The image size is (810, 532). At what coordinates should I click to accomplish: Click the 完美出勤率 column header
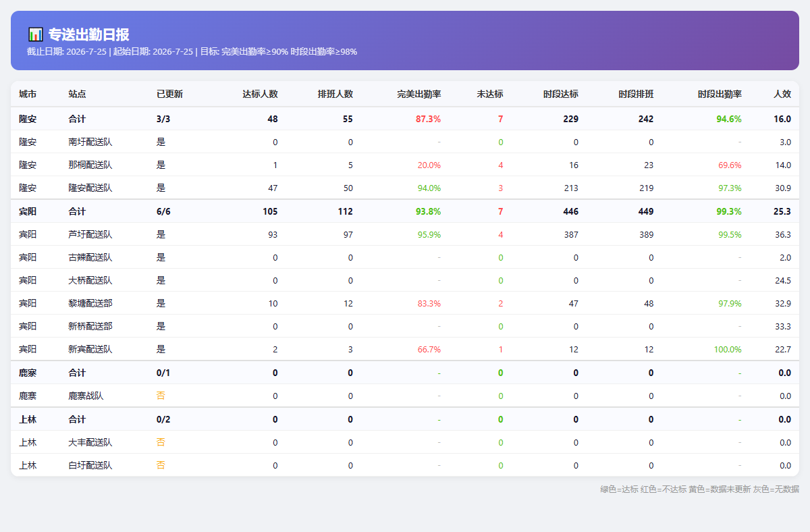click(419, 94)
